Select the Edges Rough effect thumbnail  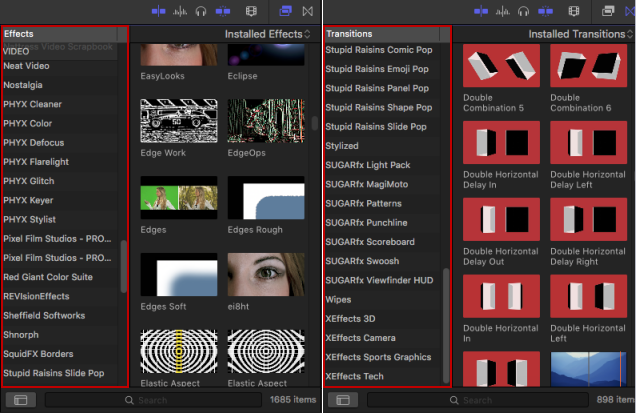tap(266, 198)
